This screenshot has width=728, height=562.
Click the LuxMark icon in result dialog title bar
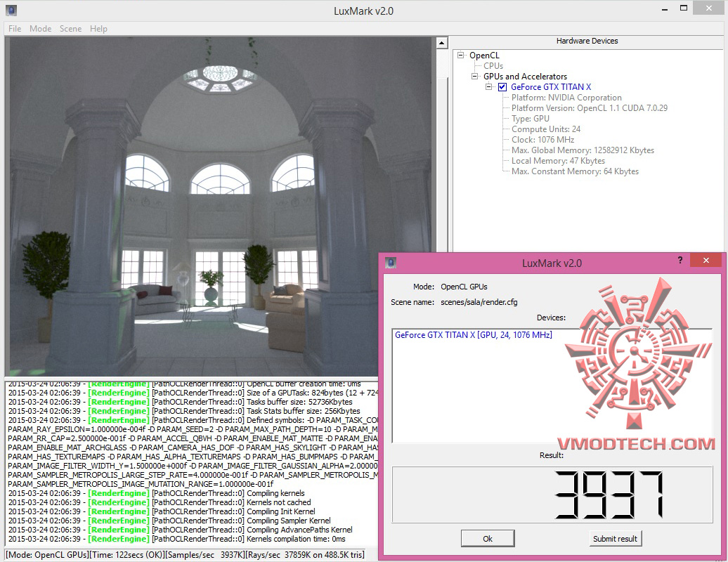click(x=391, y=263)
